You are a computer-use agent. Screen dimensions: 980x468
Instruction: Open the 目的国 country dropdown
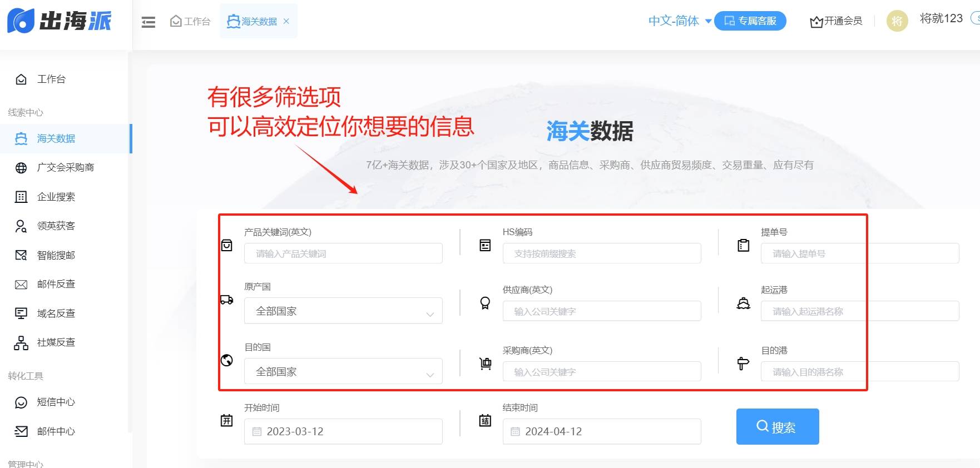click(x=343, y=371)
